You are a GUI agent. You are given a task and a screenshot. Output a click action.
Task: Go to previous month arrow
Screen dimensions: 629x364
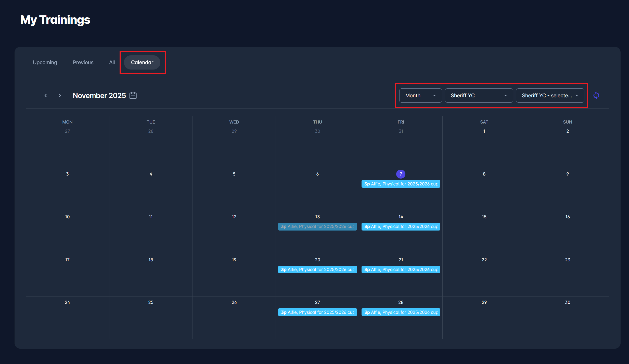point(46,96)
